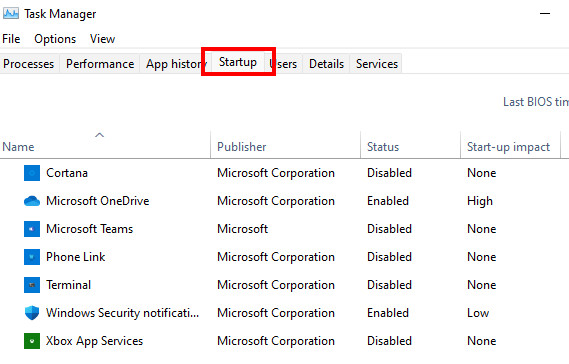Image resolution: width=569 pixels, height=364 pixels.
Task: Click the High impact value for OneDrive
Action: (480, 201)
